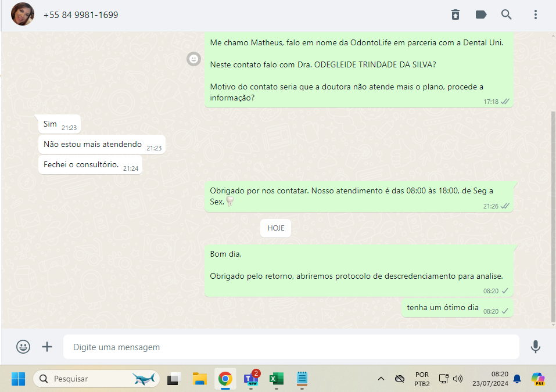
Task: Click the archive/delete chat icon in header
Action: [455, 15]
